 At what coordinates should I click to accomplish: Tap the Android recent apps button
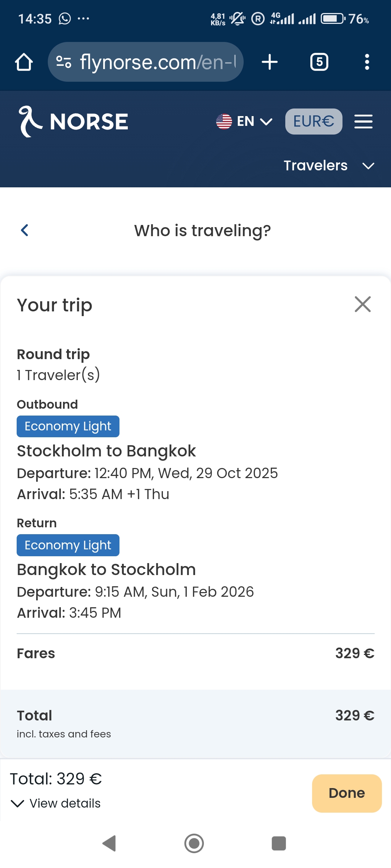click(279, 843)
